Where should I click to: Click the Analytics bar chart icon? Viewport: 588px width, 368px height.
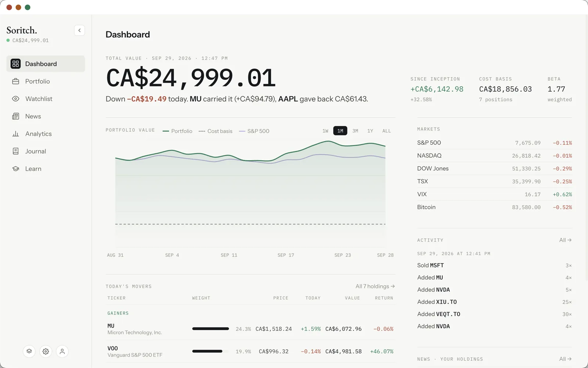15,134
